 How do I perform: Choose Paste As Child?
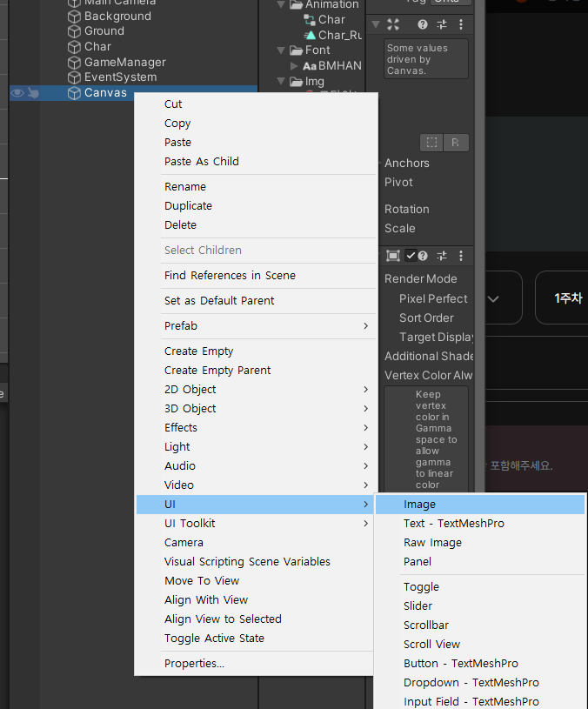pos(257,162)
